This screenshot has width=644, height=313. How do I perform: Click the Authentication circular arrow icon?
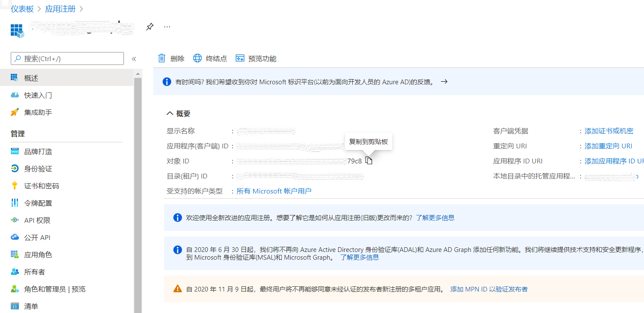click(x=15, y=169)
